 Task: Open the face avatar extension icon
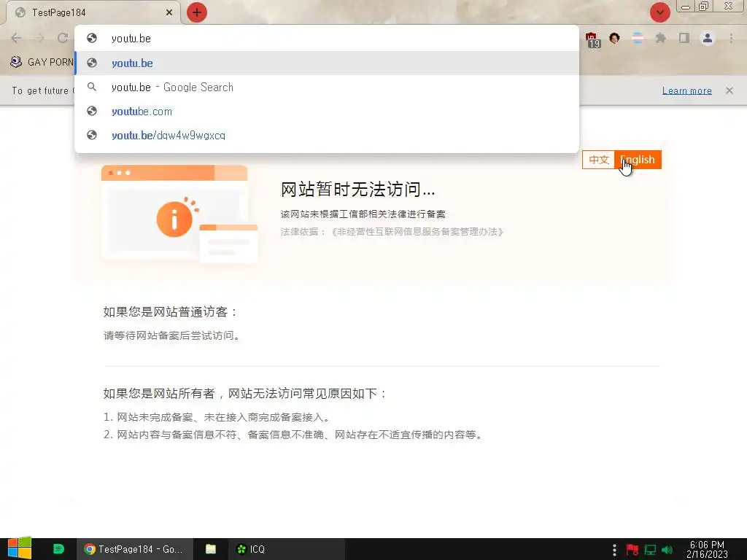614,38
